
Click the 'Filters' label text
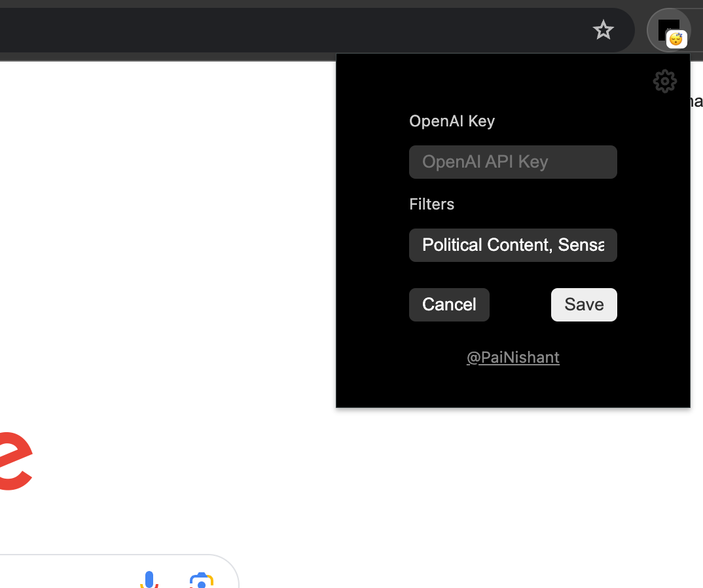(432, 204)
